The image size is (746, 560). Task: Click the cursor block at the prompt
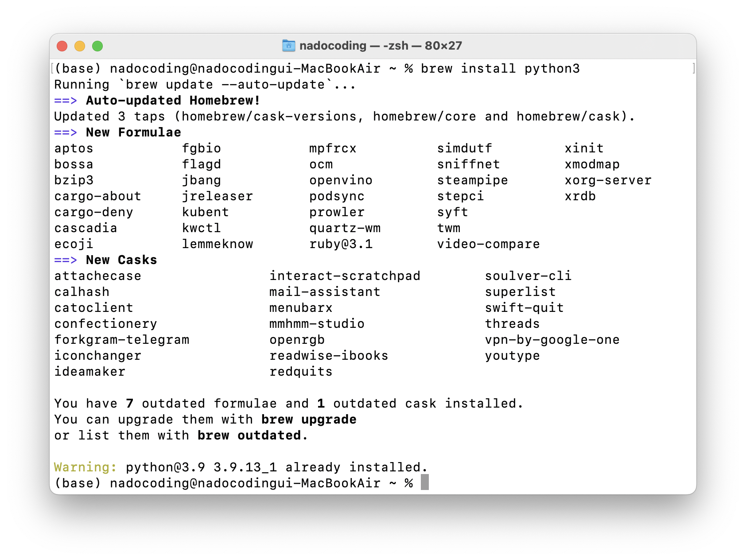425,482
